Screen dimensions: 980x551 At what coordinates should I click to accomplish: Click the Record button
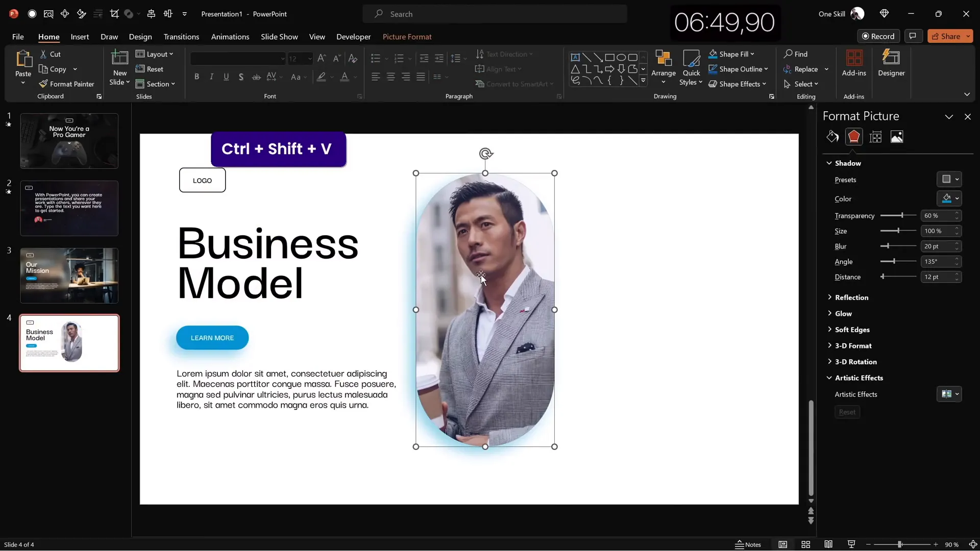point(879,36)
